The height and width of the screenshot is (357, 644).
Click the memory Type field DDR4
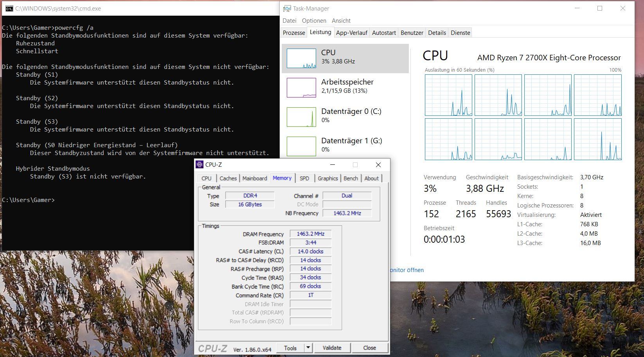(x=250, y=195)
